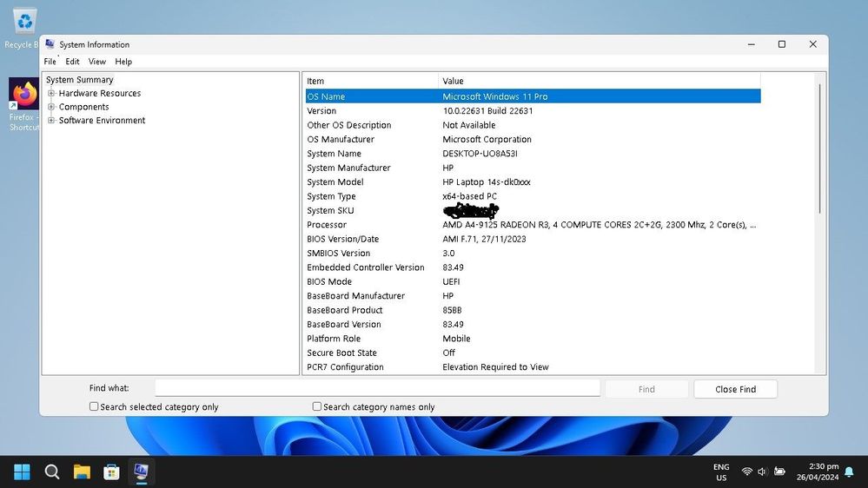The image size is (868, 488).
Task: Expand Hardware Resources tree node
Action: tap(51, 93)
